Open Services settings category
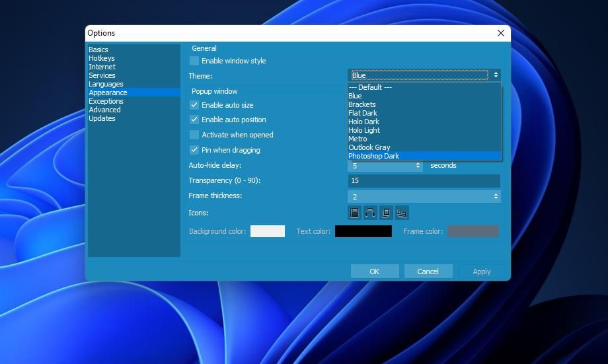The width and height of the screenshot is (608, 364). click(x=133, y=75)
